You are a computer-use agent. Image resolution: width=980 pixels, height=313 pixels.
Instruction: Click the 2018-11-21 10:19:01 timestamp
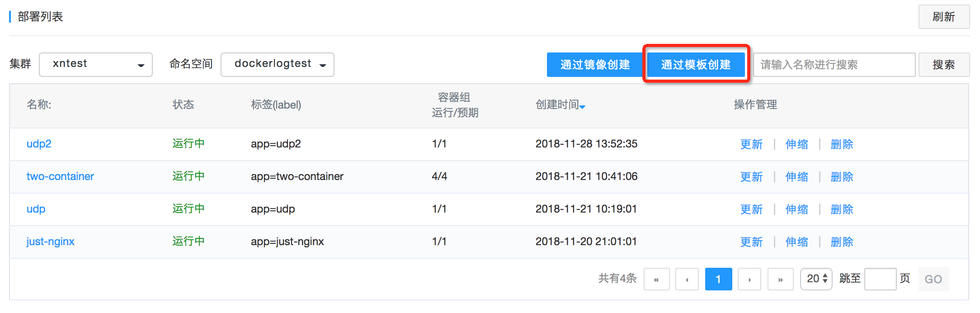(586, 209)
